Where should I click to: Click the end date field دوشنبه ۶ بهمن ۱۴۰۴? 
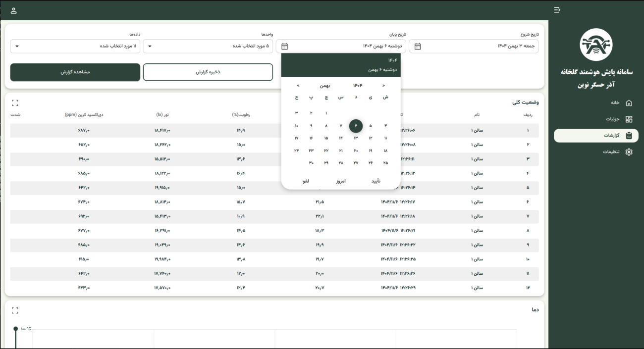click(x=341, y=46)
